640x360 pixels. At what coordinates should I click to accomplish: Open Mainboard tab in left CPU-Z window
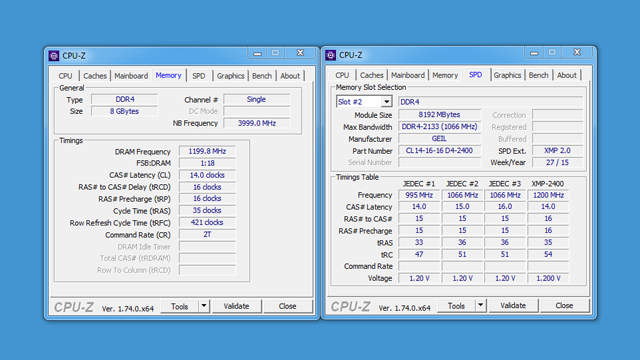(131, 76)
